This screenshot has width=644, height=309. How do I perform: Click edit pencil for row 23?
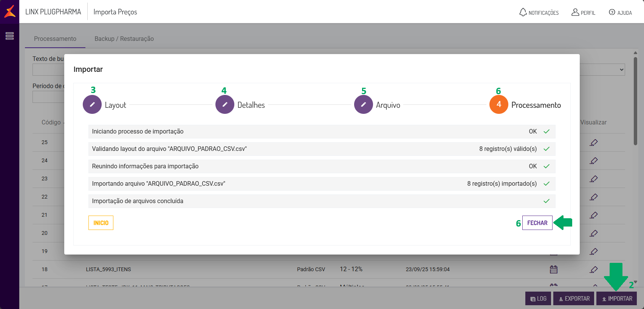point(594,179)
